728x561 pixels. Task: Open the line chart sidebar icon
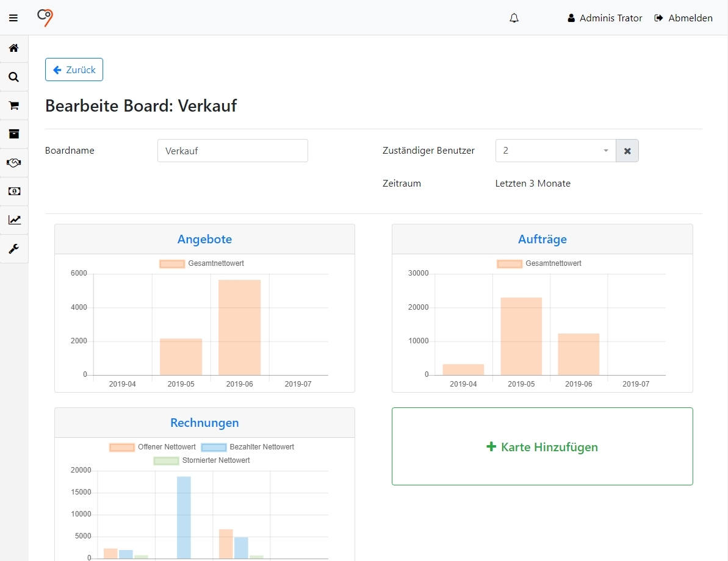(13, 220)
